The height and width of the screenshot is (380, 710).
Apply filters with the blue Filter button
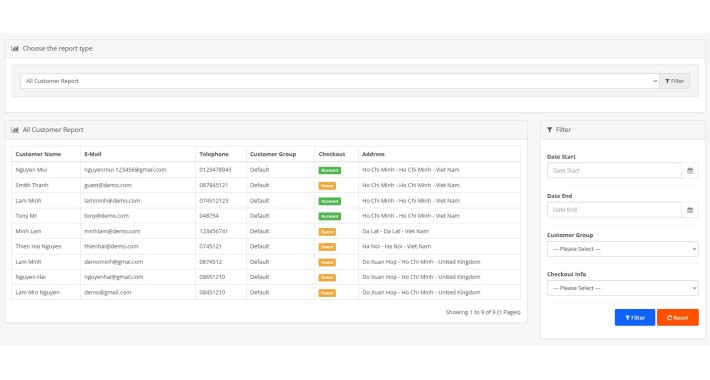pyautogui.click(x=635, y=317)
